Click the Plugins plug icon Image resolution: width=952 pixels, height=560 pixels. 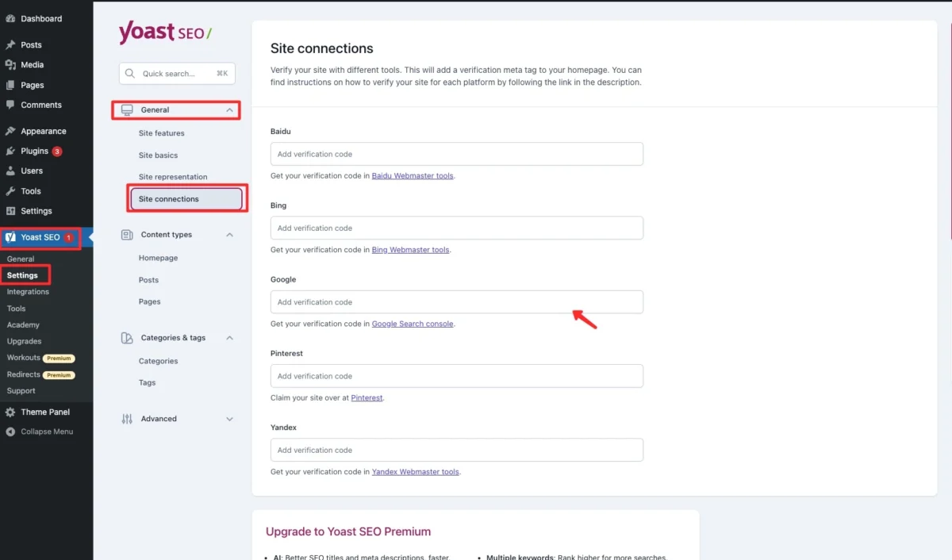10,152
